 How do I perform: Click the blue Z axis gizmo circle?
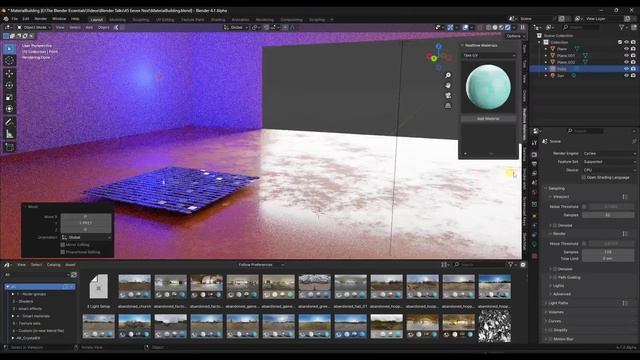(439, 47)
